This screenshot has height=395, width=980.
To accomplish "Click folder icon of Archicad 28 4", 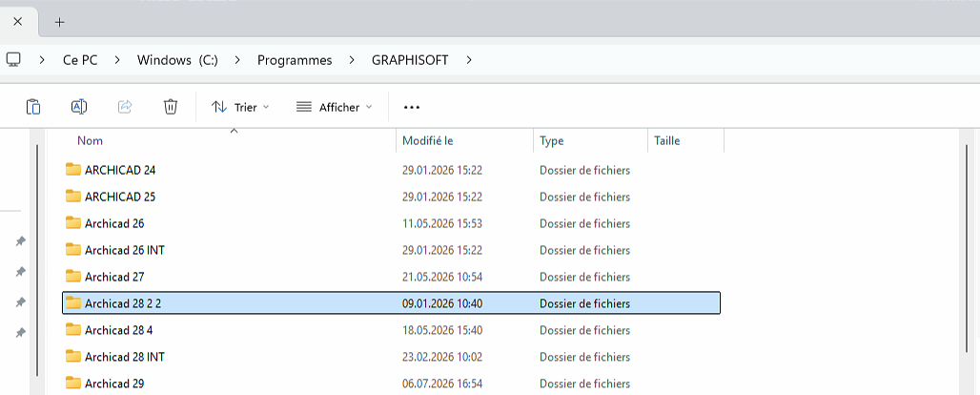I will tap(73, 329).
